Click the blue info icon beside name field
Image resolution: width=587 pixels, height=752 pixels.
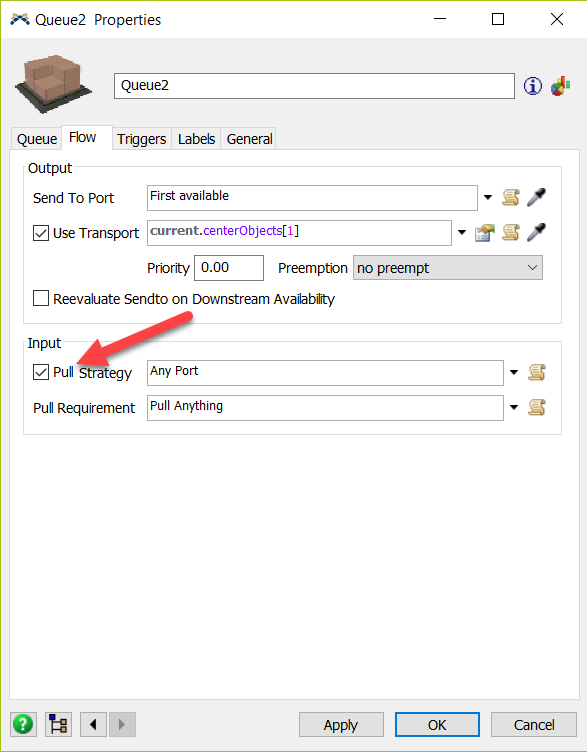(532, 86)
